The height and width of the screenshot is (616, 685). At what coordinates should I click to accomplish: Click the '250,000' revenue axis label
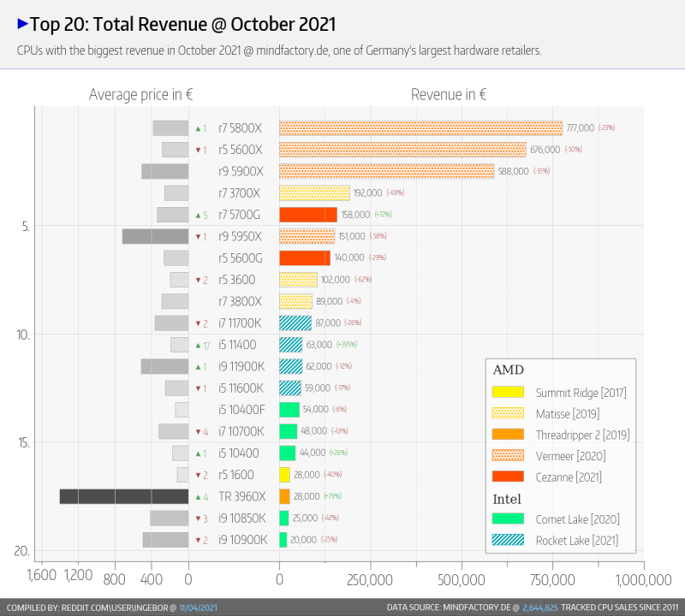370,580
